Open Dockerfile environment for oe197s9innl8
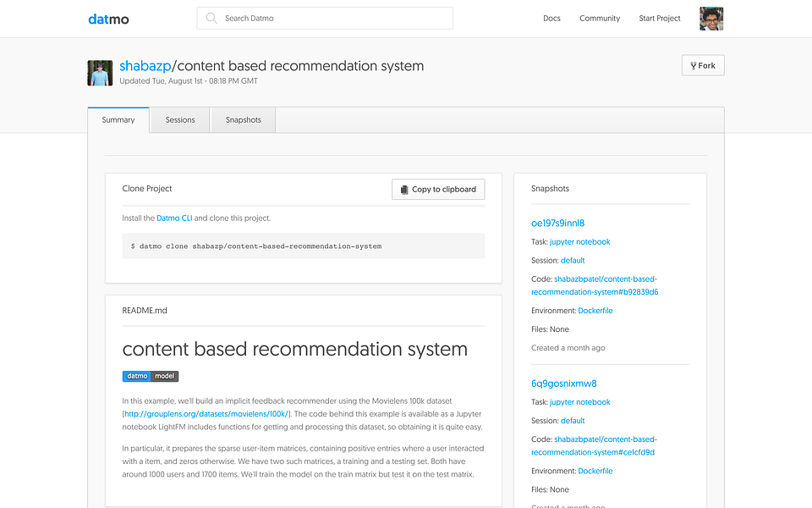The width and height of the screenshot is (812, 508). coord(595,311)
